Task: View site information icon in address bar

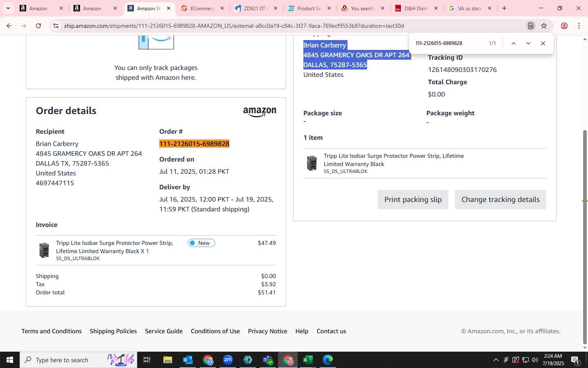Action: [x=56, y=26]
